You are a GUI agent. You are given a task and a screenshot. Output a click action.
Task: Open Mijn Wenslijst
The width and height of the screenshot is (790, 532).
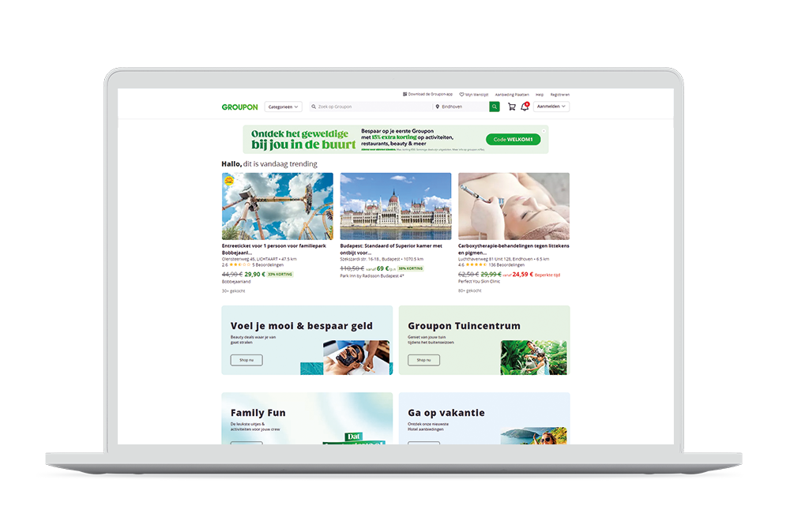pos(476,95)
